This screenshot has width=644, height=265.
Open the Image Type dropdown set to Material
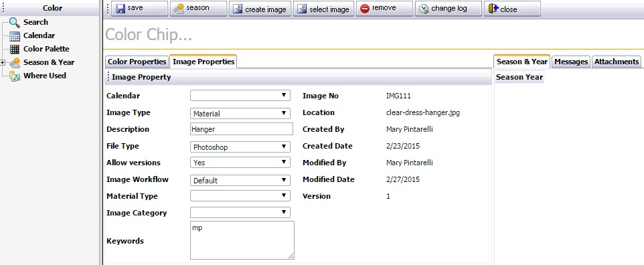click(240, 113)
